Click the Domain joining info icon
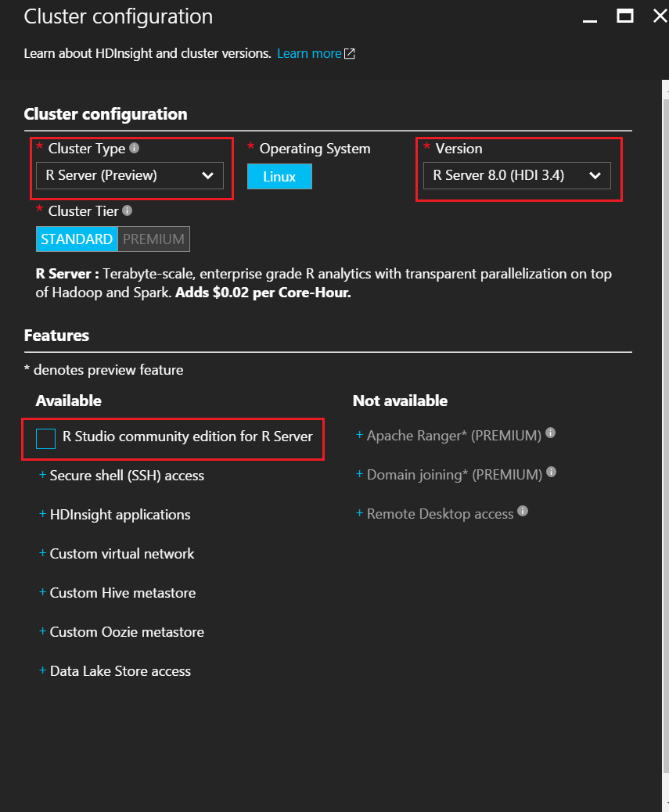 point(552,472)
